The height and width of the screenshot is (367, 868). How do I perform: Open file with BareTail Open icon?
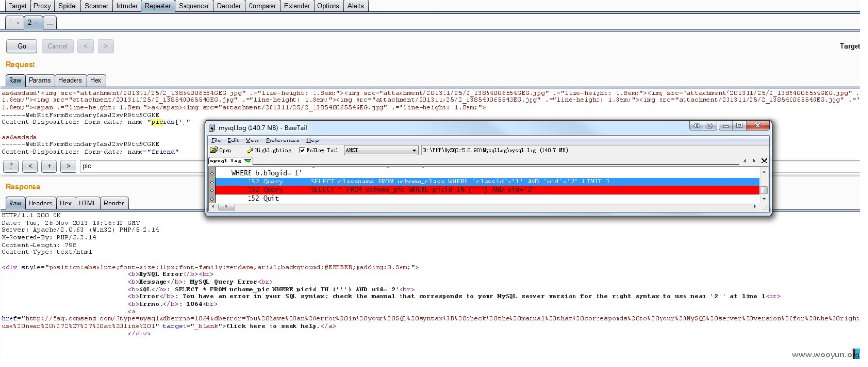tap(221, 150)
